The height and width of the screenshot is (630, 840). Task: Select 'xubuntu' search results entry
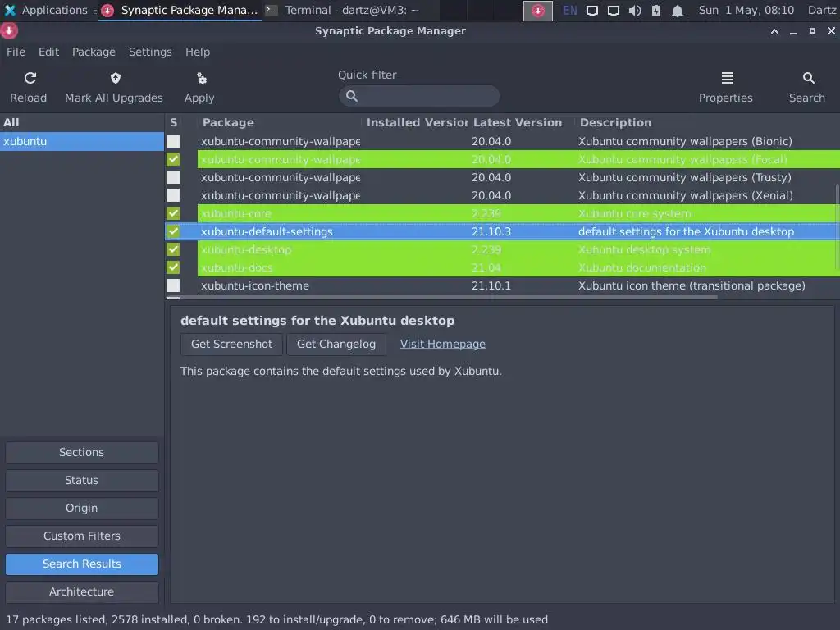(x=82, y=141)
